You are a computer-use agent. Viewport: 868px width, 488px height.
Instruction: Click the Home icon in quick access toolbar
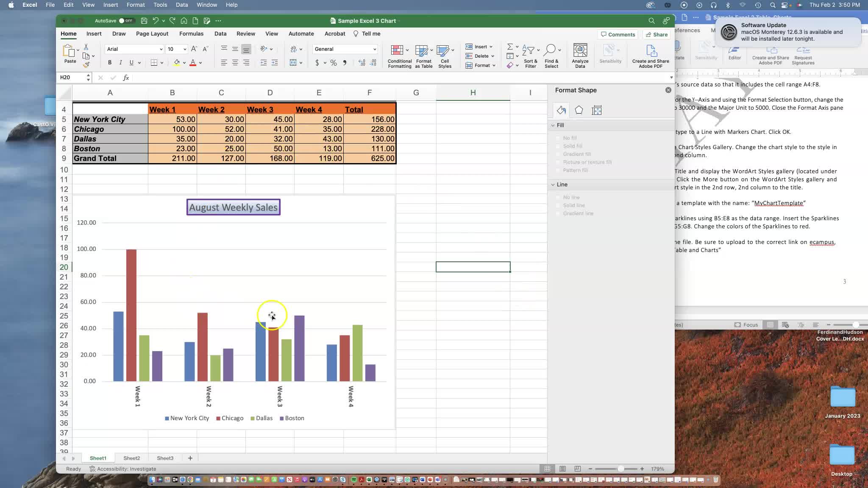(x=184, y=21)
